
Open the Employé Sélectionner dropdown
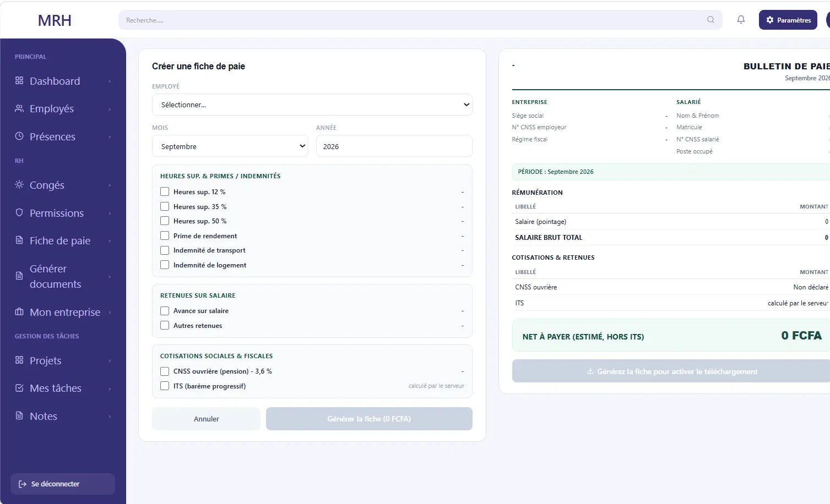pyautogui.click(x=312, y=105)
